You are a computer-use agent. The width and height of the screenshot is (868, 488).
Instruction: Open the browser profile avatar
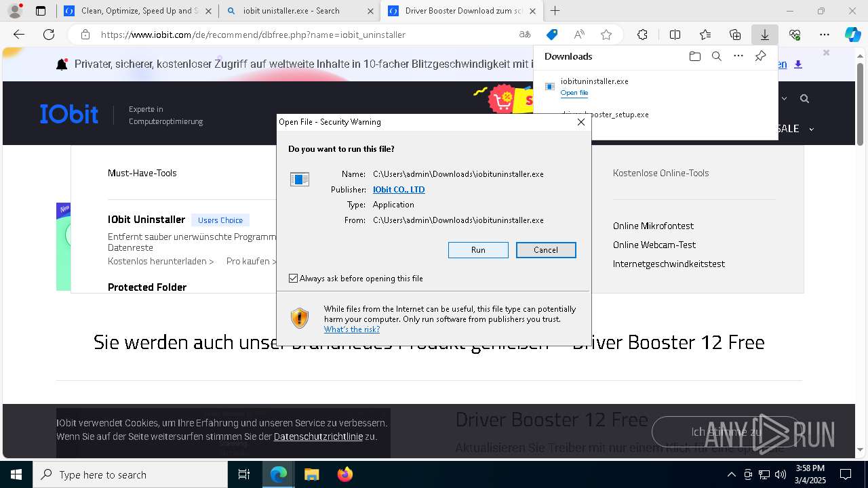(15, 11)
